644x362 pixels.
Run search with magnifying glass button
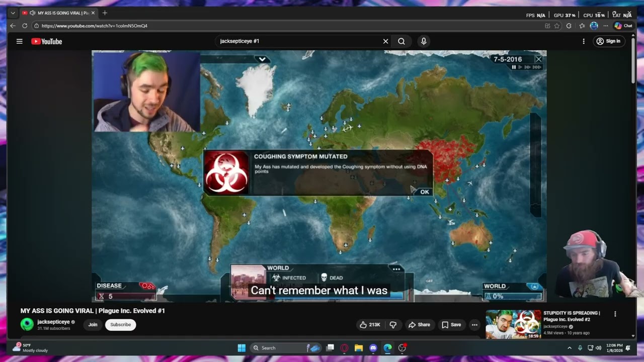pos(401,41)
